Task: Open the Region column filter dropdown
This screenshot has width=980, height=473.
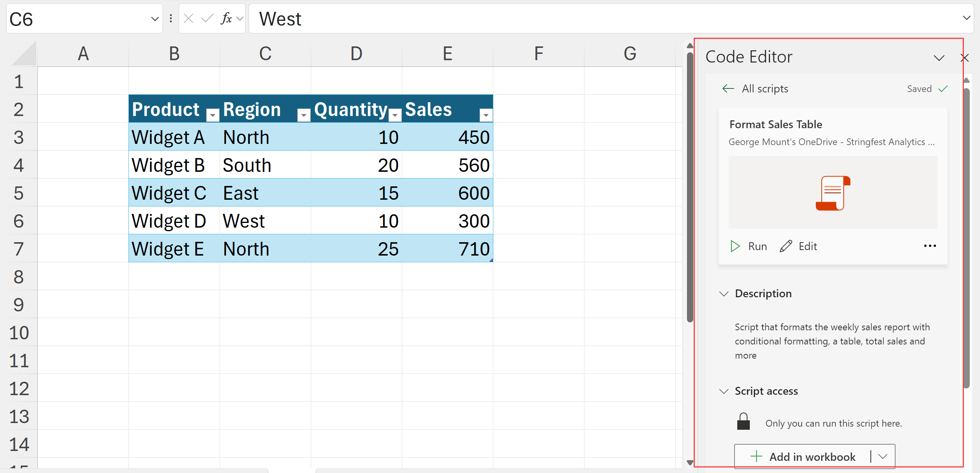Action: pyautogui.click(x=303, y=115)
